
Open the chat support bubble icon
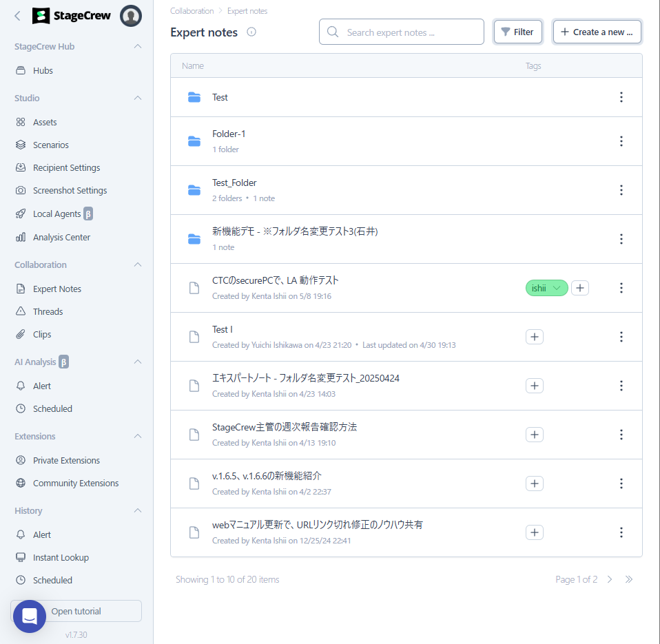pyautogui.click(x=30, y=616)
